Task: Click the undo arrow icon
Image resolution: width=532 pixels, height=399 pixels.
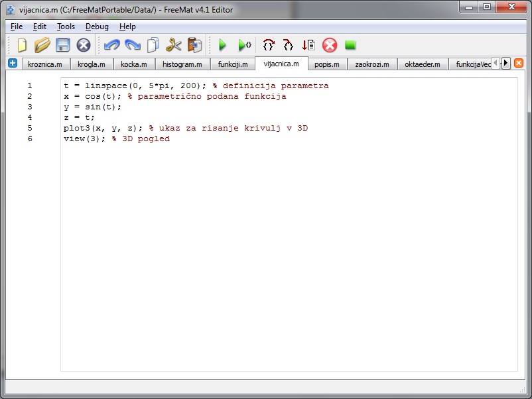Action: [111, 45]
